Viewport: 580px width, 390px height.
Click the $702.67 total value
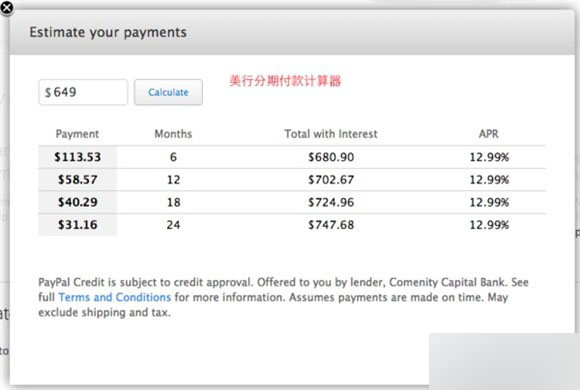(x=331, y=180)
